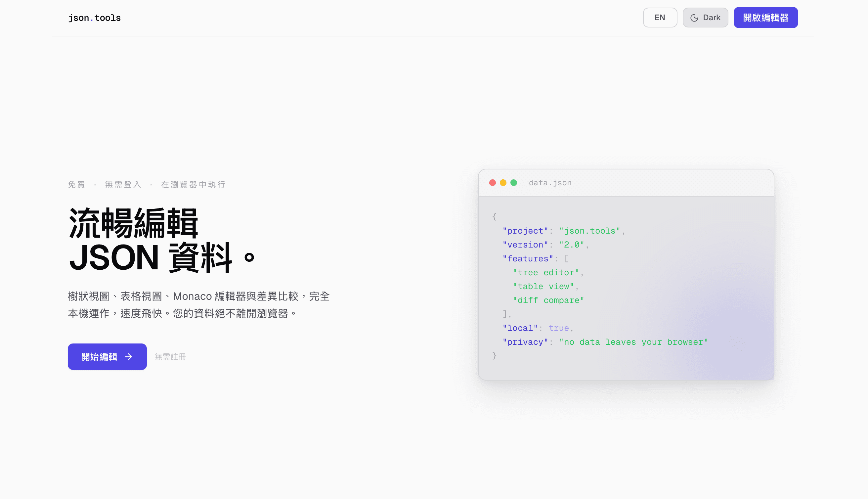Click the 開始編輯 start editing button

[107, 356]
